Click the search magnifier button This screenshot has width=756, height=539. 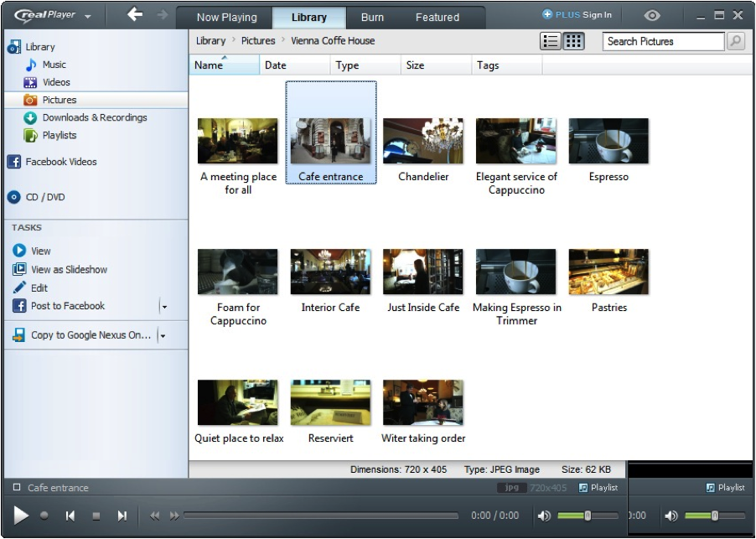pyautogui.click(x=736, y=41)
